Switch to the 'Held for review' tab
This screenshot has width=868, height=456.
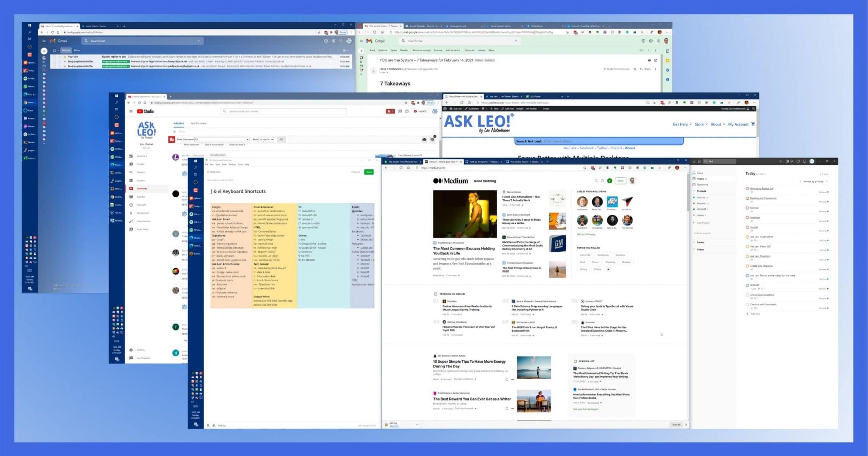(198, 123)
